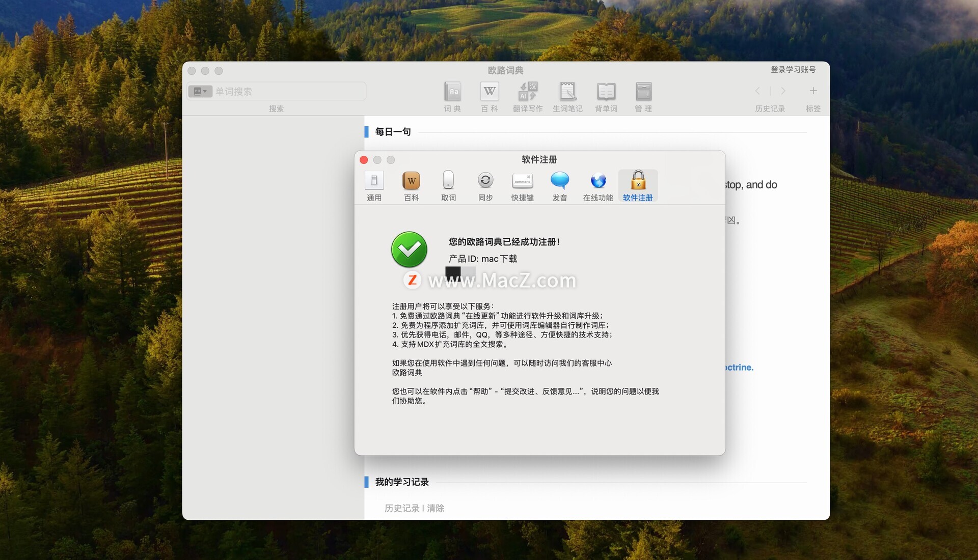978x560 pixels.
Task: Open the 在线功能 online features preferences
Action: tap(598, 186)
